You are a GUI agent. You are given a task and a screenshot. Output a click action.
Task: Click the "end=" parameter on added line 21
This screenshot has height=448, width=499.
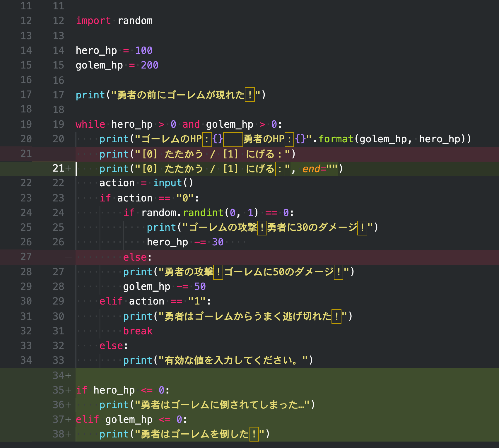[314, 169]
